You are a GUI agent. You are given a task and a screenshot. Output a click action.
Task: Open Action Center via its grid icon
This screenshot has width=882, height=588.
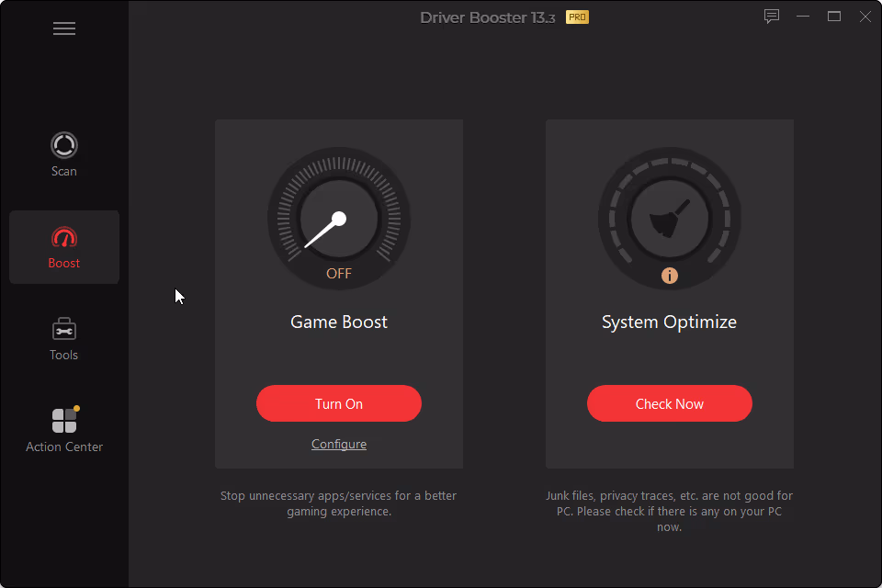click(64, 421)
